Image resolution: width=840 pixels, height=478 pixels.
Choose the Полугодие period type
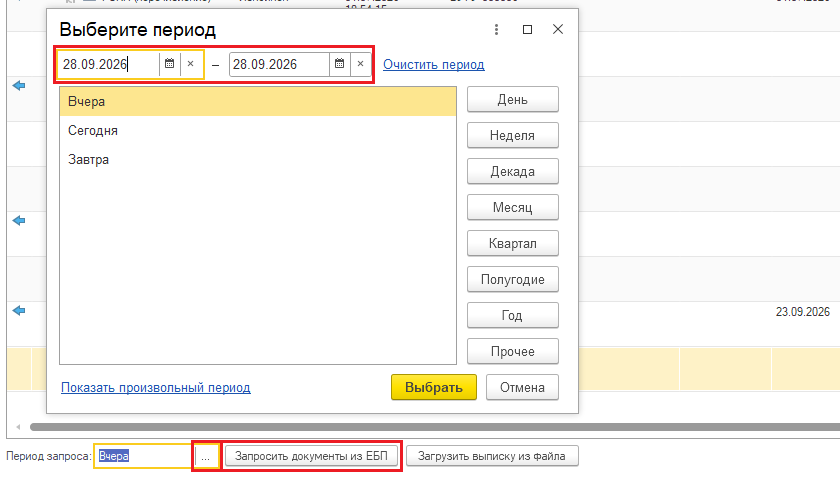pyautogui.click(x=513, y=279)
